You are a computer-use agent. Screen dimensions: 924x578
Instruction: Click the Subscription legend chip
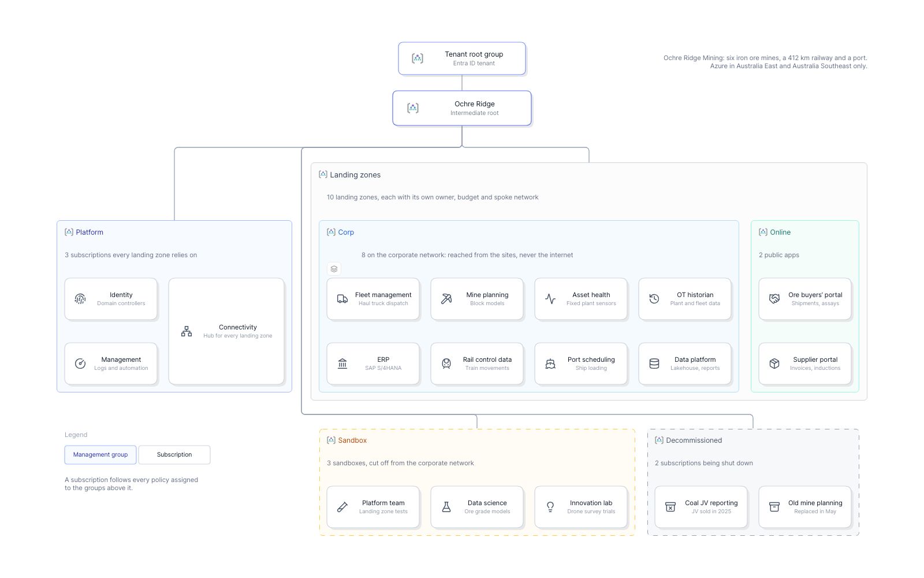pos(174,455)
